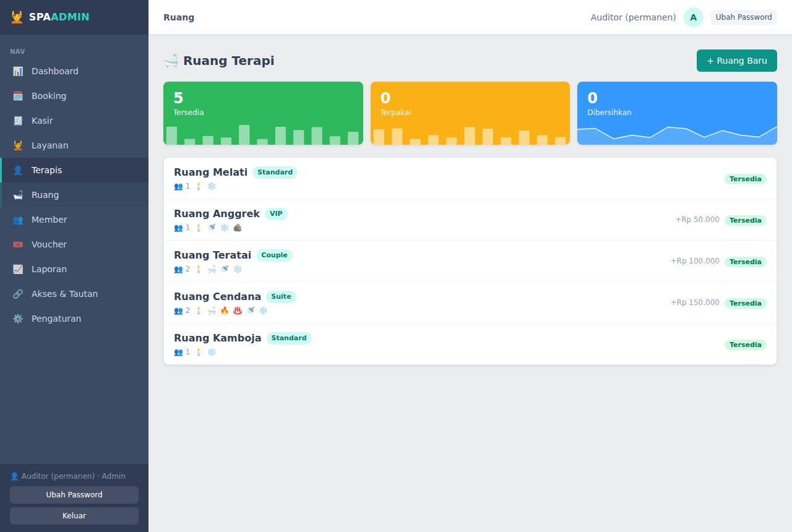The height and width of the screenshot is (532, 792).
Task: Open the Dashboard chart icon in sidebar
Action: click(18, 71)
